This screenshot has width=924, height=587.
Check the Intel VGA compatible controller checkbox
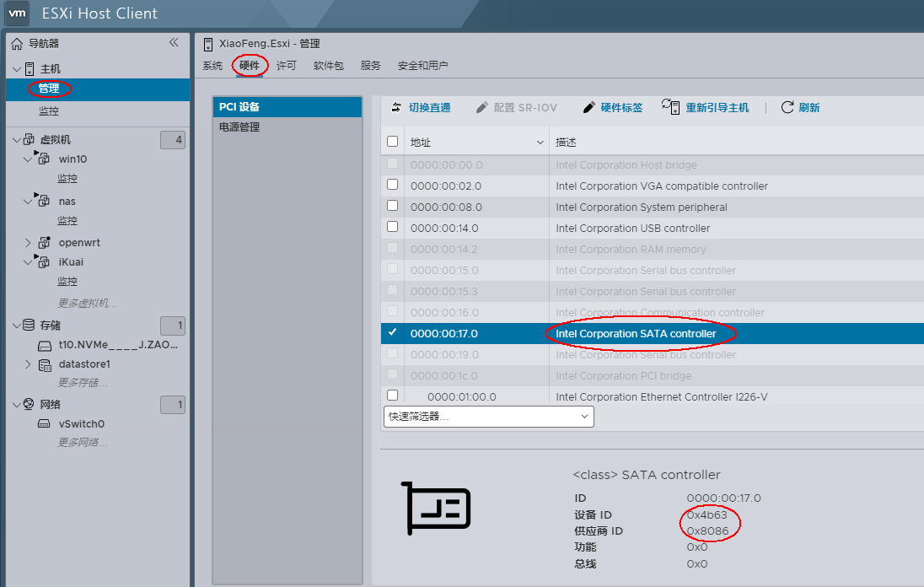[x=392, y=185]
